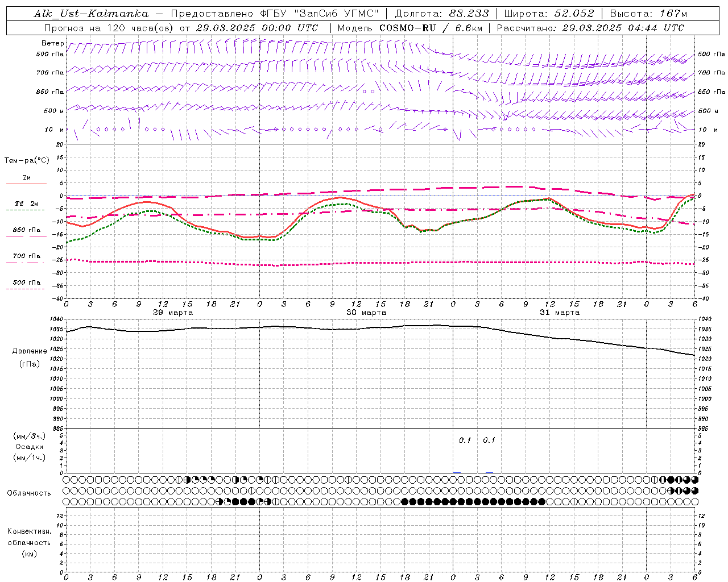Select the text Предоставлено ФГБУ "ЗапСиб УГМС"
This screenshot has height=582, width=728.
275,14
